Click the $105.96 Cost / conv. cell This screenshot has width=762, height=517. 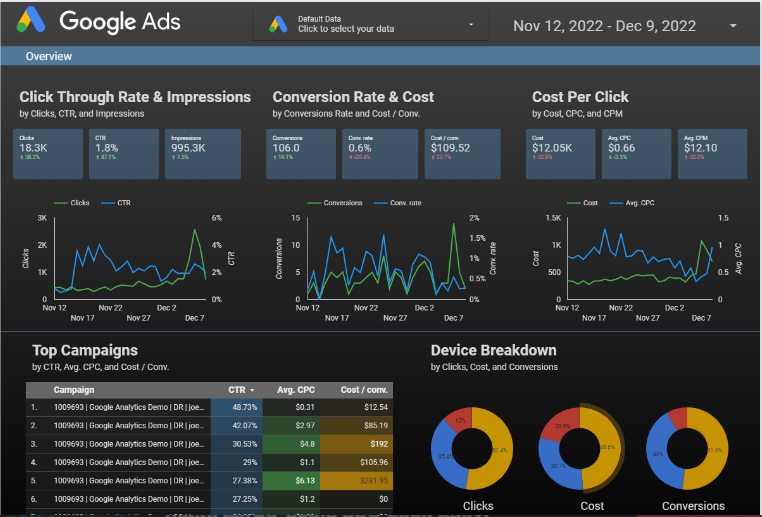tap(356, 462)
